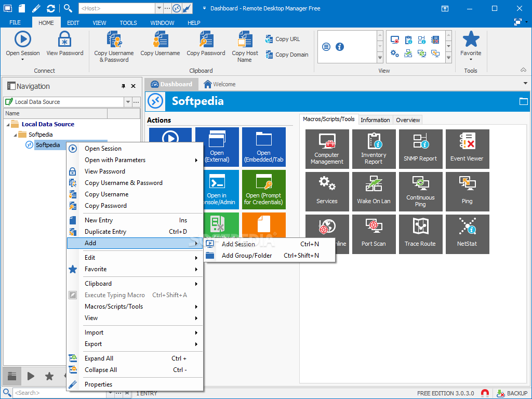Switch to the Welcome tab
The height and width of the screenshot is (399, 532).
tap(220, 84)
